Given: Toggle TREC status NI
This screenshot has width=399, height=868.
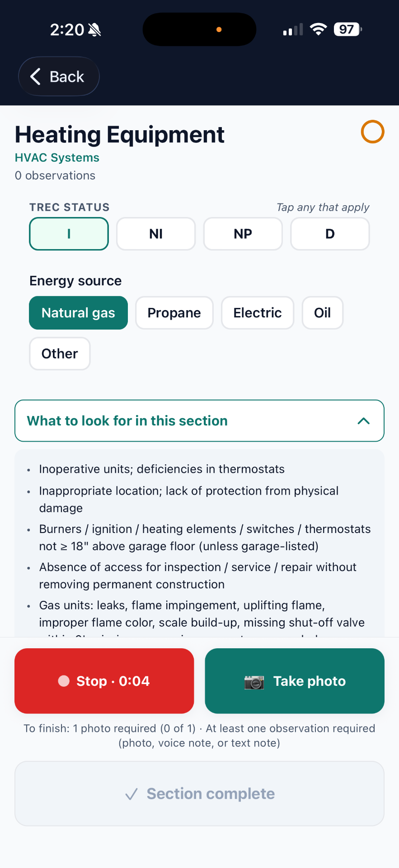Looking at the screenshot, I should coord(156,234).
